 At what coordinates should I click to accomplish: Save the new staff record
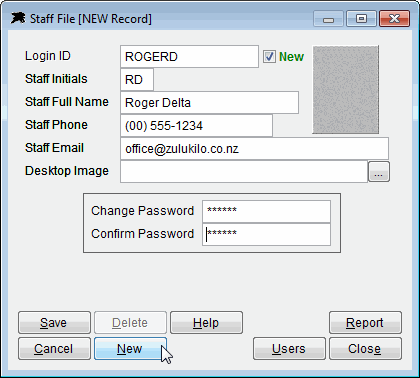pyautogui.click(x=54, y=323)
